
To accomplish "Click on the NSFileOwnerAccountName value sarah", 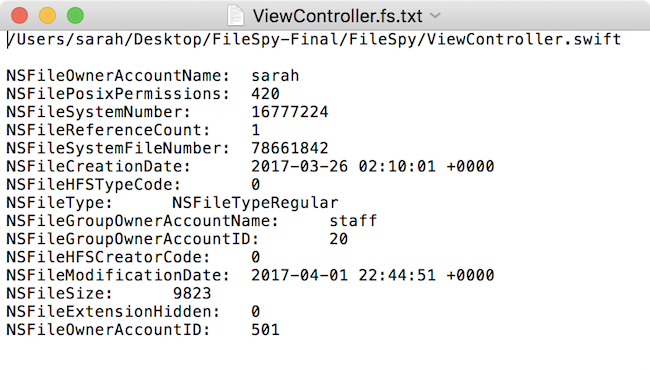I will coord(275,76).
